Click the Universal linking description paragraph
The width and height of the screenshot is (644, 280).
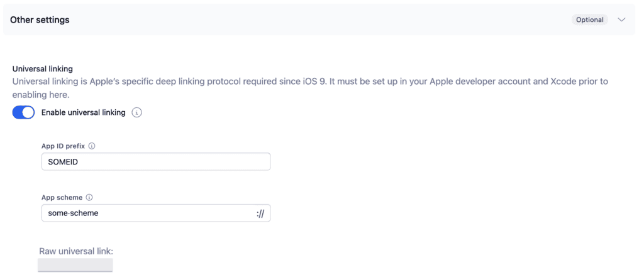click(x=310, y=88)
